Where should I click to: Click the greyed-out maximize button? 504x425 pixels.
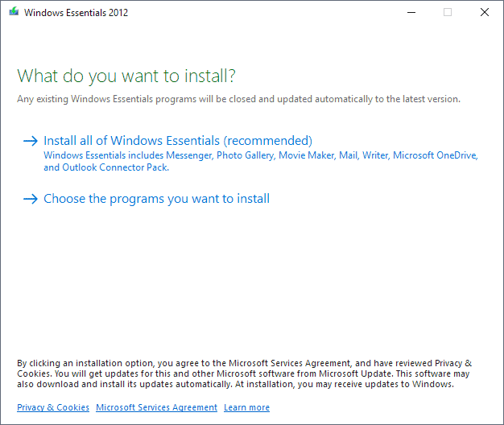point(448,12)
